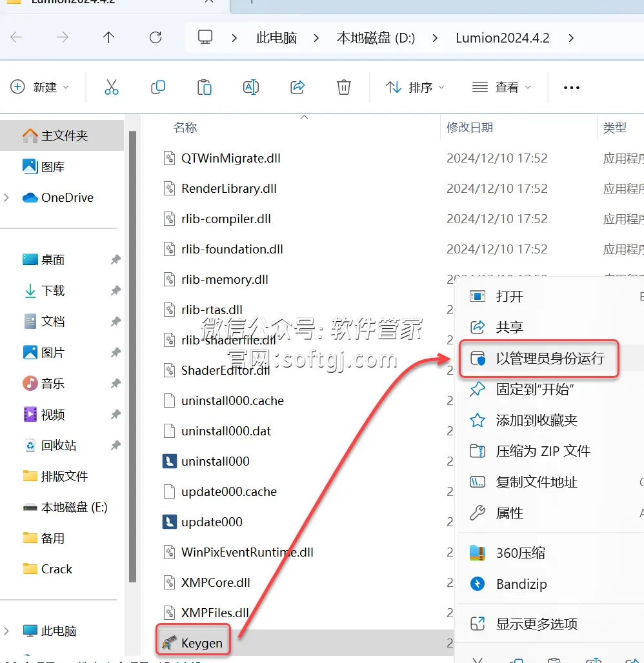
Task: Click the Delete trash can icon
Action: 343,87
